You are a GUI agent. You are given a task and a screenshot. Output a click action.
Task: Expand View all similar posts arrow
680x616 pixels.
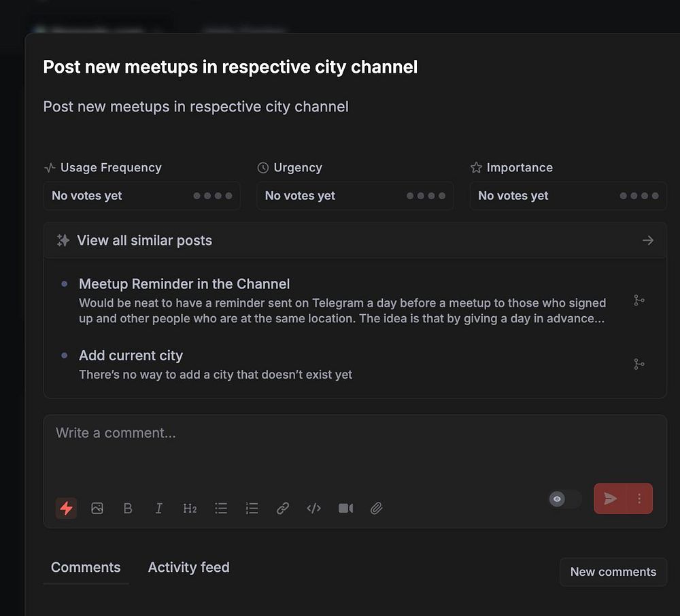click(x=647, y=240)
